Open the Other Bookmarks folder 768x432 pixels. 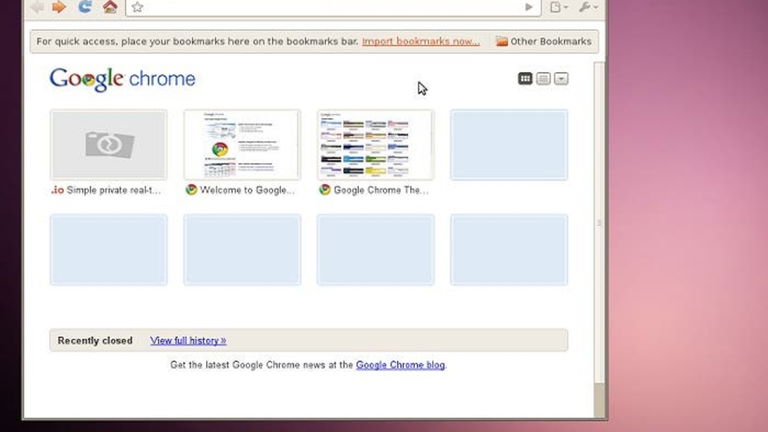544,41
